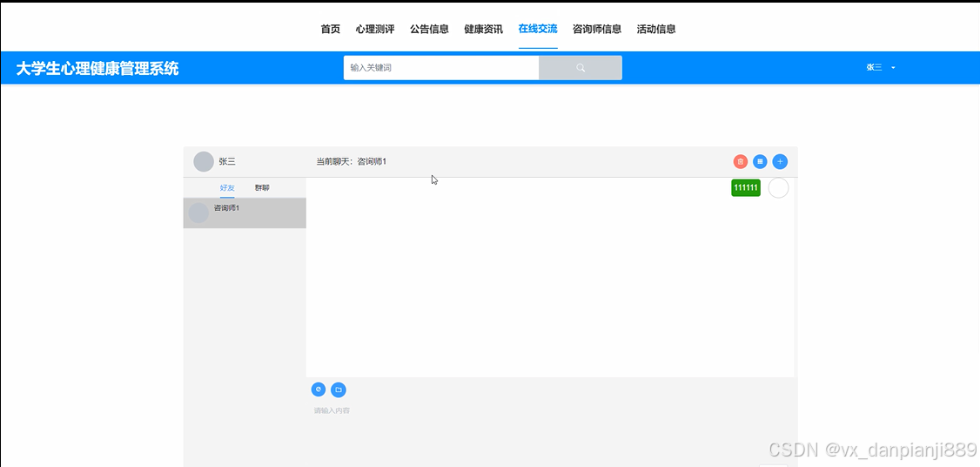Open the 健康资讯 nav item
Screen dimensions: 980x467
[484, 29]
